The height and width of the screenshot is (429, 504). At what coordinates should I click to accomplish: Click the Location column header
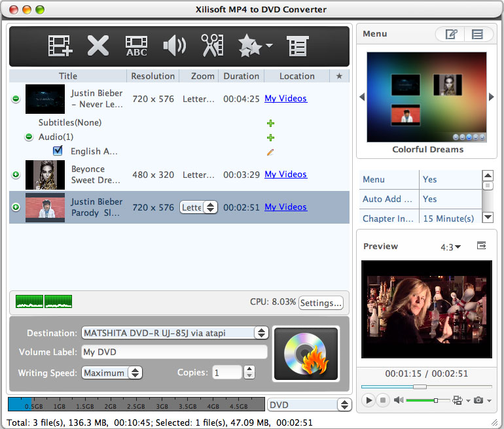click(x=297, y=76)
